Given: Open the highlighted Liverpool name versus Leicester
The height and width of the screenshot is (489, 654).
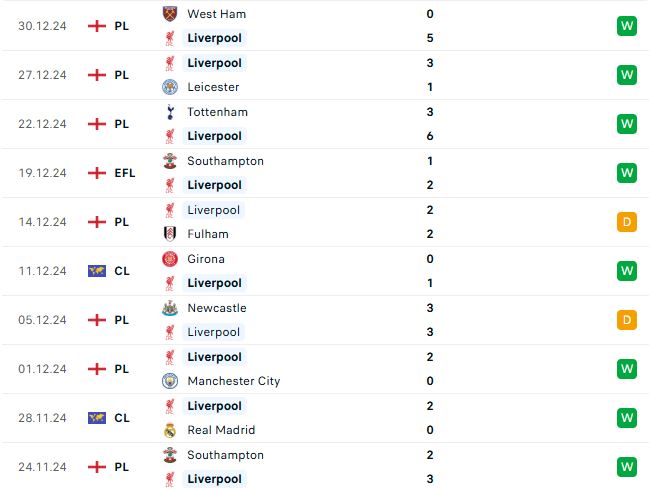Looking at the screenshot, I should click(x=214, y=63).
